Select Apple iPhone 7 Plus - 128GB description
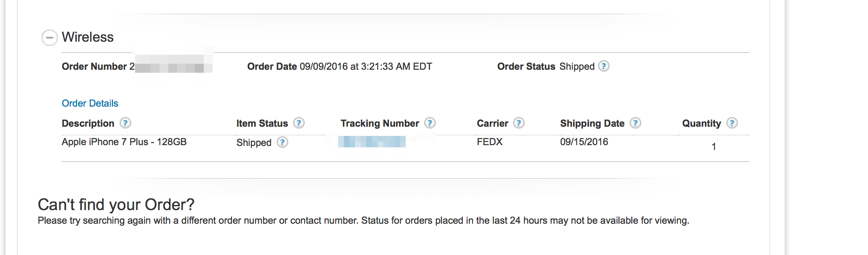Image resolution: width=868 pixels, height=255 pixels. point(124,142)
